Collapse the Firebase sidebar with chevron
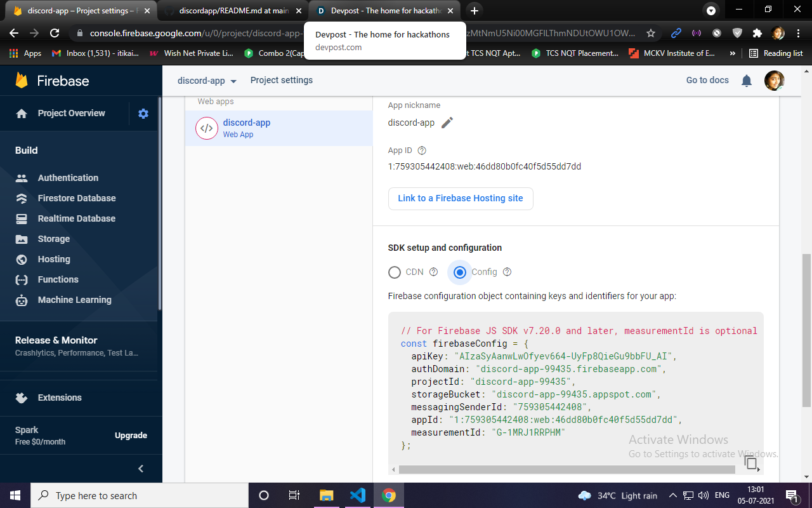Image resolution: width=812 pixels, height=508 pixels. [141, 469]
